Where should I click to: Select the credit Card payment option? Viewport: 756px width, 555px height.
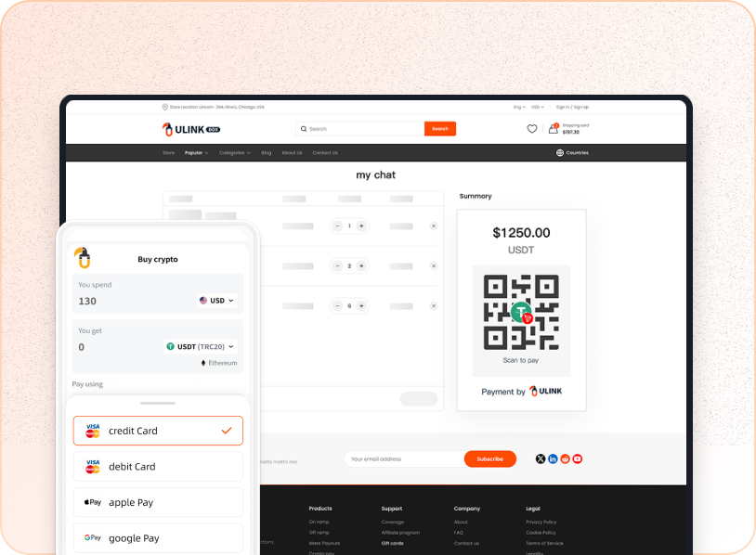(158, 431)
